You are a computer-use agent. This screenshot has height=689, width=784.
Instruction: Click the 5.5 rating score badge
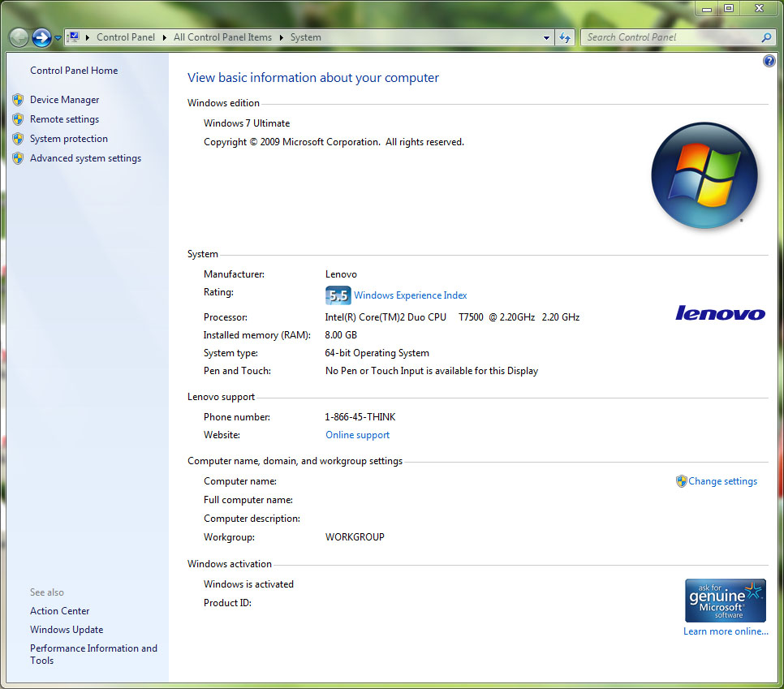(338, 295)
